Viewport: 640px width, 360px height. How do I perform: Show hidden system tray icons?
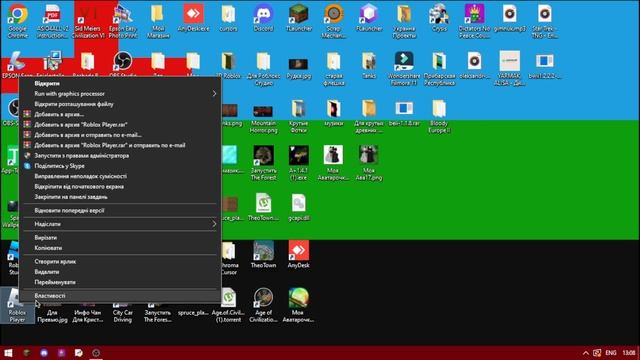[x=585, y=353]
